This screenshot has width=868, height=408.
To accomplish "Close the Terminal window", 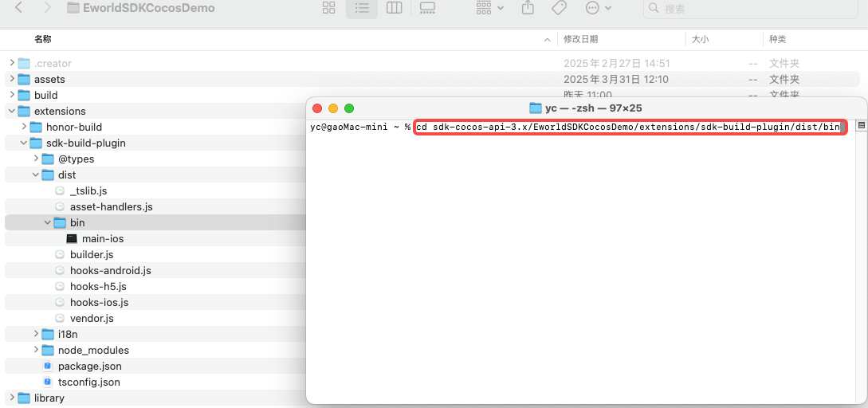I will pyautogui.click(x=317, y=108).
